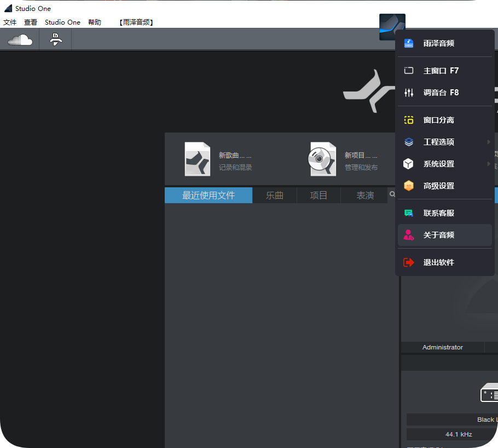The width and height of the screenshot is (498, 448).
Task: Click the mixer sliders icon next to 调音台
Action: point(408,93)
